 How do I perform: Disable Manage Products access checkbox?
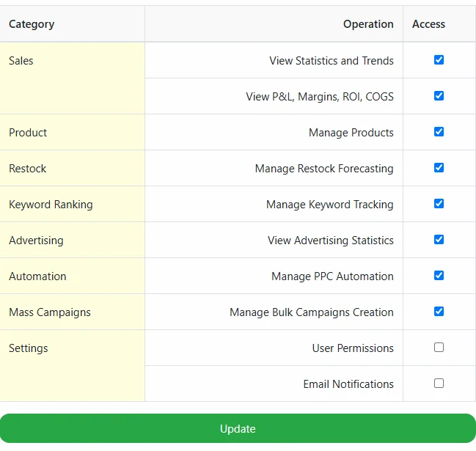(x=439, y=132)
